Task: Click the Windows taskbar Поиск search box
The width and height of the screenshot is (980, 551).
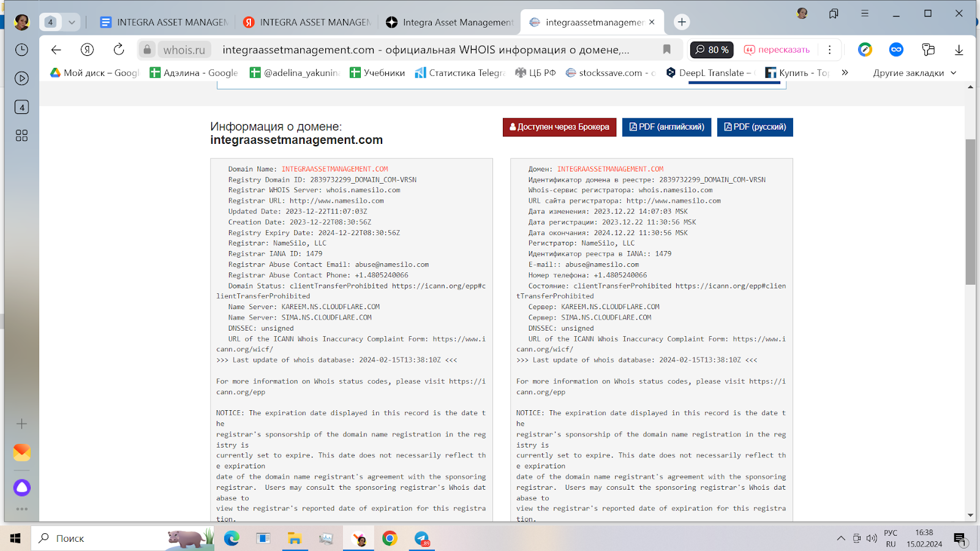Action: (123, 538)
